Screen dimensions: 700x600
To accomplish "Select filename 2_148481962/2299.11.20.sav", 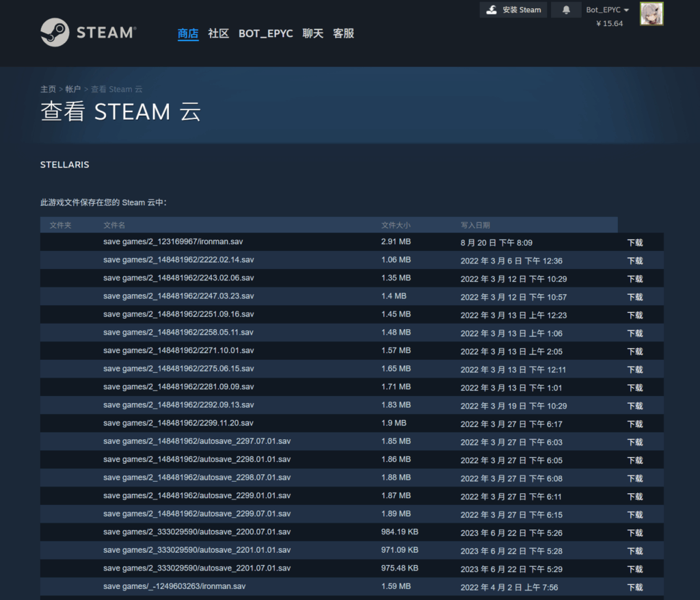I will 178,423.
